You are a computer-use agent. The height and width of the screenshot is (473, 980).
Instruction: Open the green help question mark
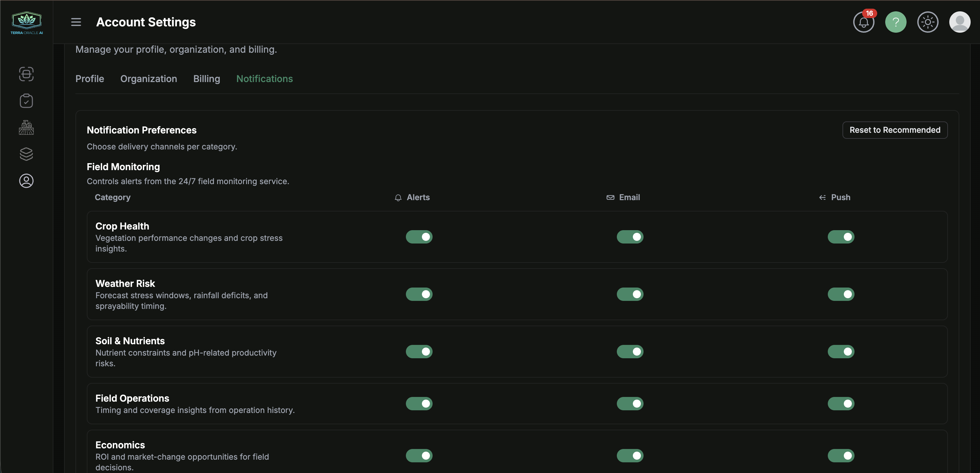896,22
